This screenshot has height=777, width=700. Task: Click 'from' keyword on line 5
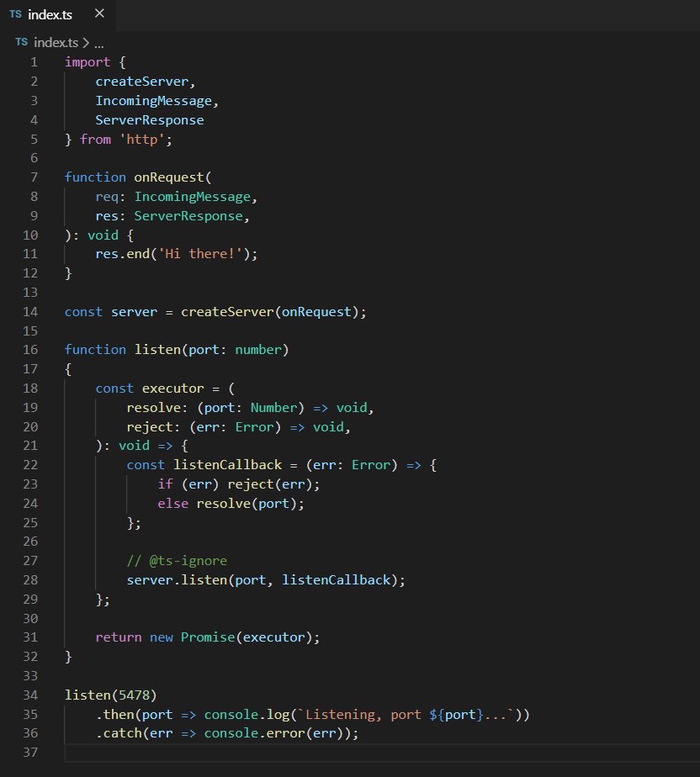click(x=95, y=140)
